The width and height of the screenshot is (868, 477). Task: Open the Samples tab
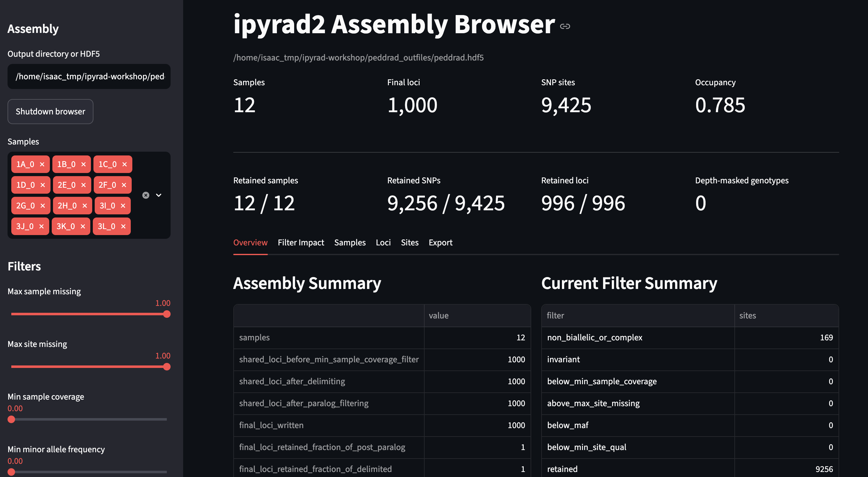tap(350, 243)
